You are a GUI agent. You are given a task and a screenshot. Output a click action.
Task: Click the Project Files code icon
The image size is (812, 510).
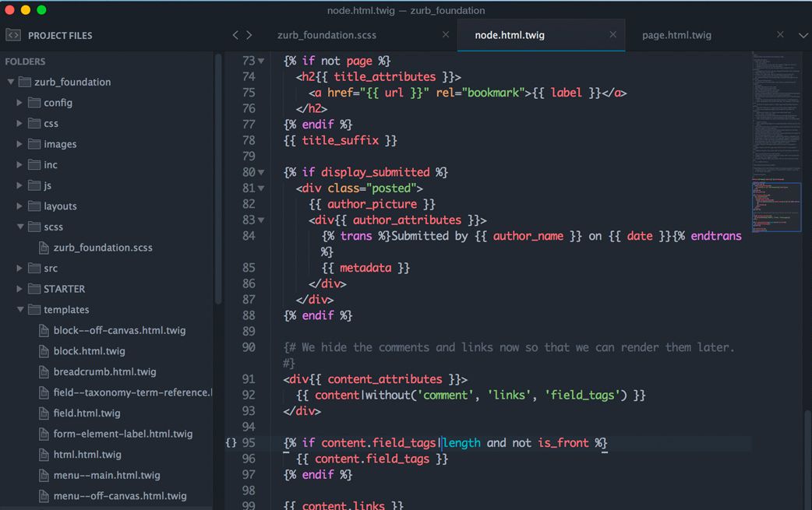[13, 35]
